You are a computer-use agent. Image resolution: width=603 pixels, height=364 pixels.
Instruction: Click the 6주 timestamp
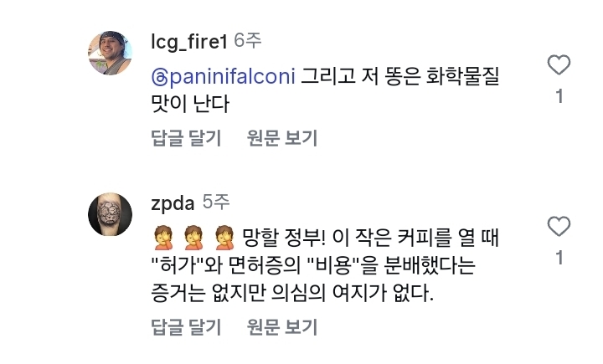coord(248,40)
